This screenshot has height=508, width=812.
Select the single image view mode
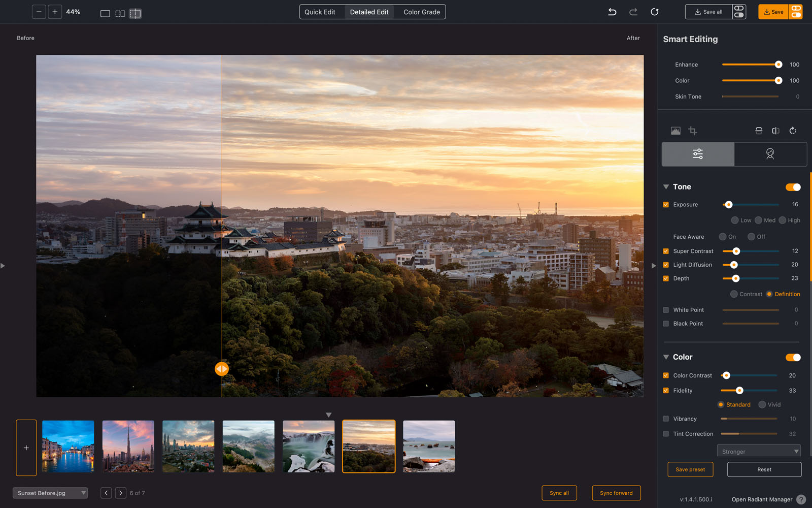105,13
